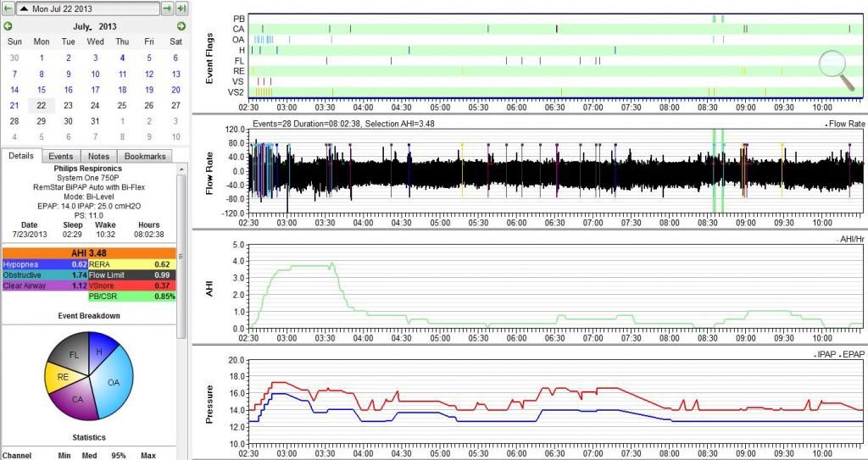Viewport: 868px width, 460px height.
Task: Select July 23 in the calendar
Action: pos(68,105)
